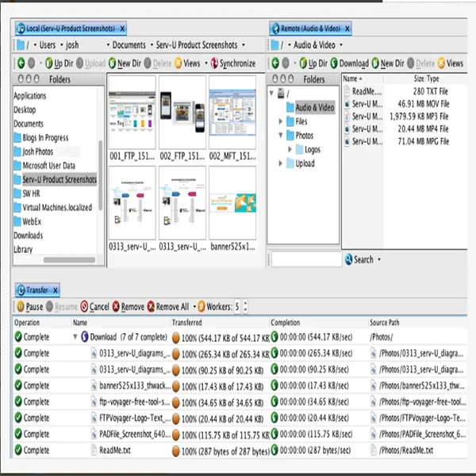Create New Dir in the Local pane
This screenshot has height=476, width=476.
pyautogui.click(x=125, y=63)
